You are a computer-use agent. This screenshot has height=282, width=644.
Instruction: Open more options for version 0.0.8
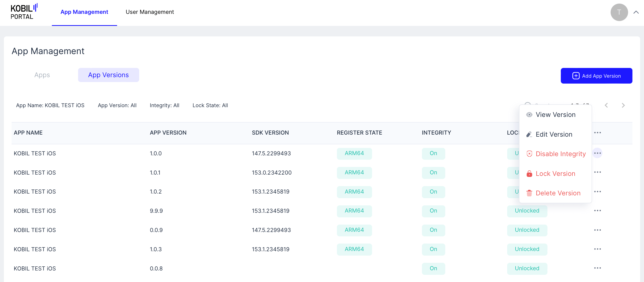(597, 268)
